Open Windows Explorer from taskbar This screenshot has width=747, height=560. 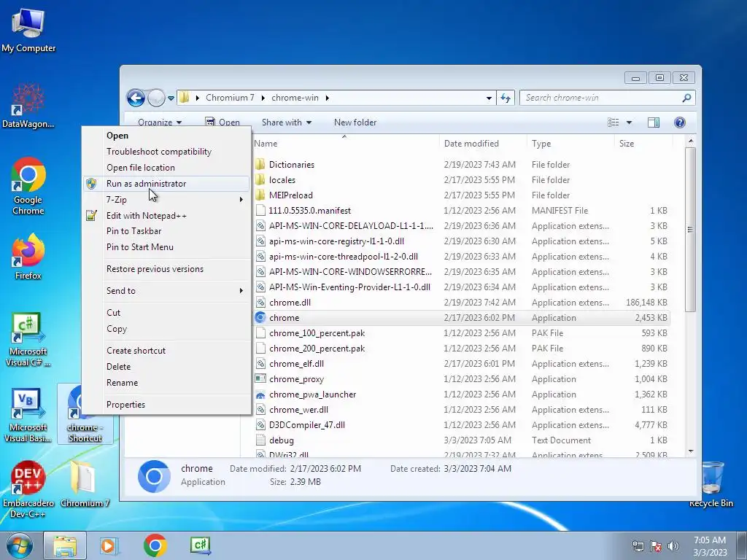(65, 545)
